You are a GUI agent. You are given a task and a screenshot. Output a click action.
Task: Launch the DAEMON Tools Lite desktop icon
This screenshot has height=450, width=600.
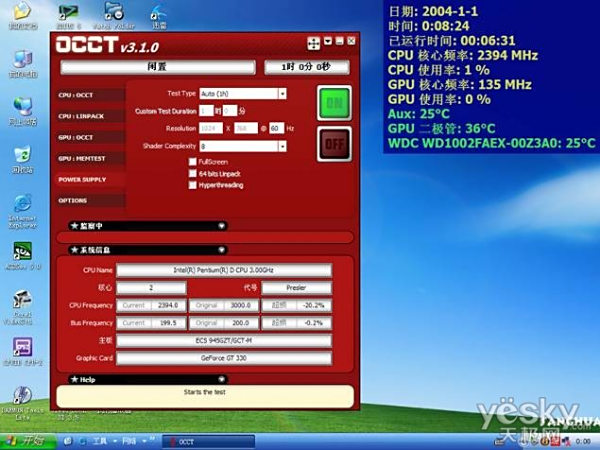pyautogui.click(x=23, y=403)
